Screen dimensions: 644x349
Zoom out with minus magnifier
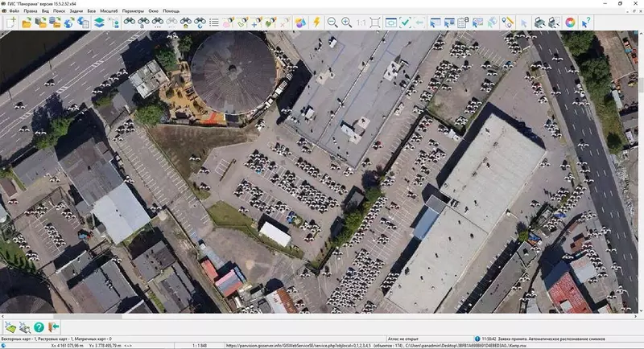click(x=332, y=23)
